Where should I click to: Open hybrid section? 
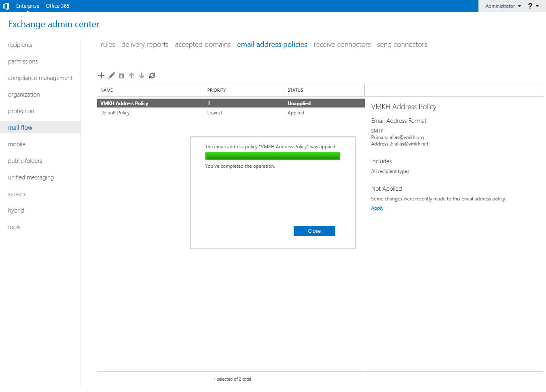[x=16, y=211]
